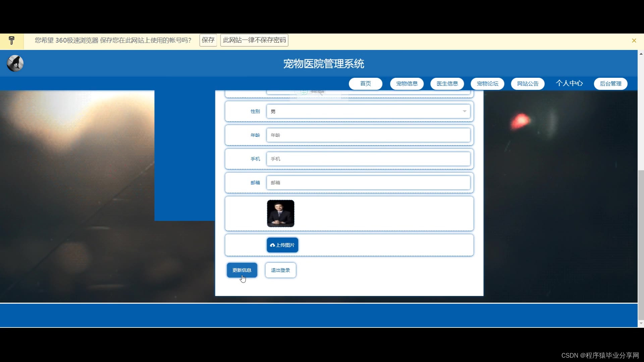Click the scrollbar down arrow

click(641, 323)
